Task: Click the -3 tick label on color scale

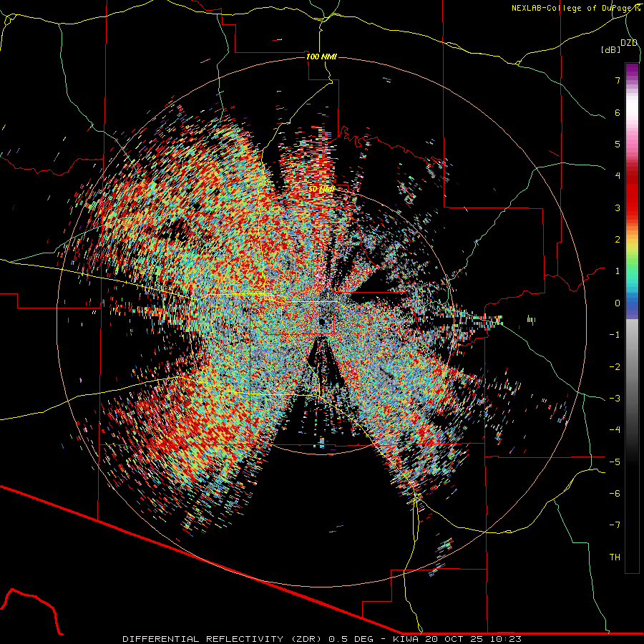Action: point(615,399)
